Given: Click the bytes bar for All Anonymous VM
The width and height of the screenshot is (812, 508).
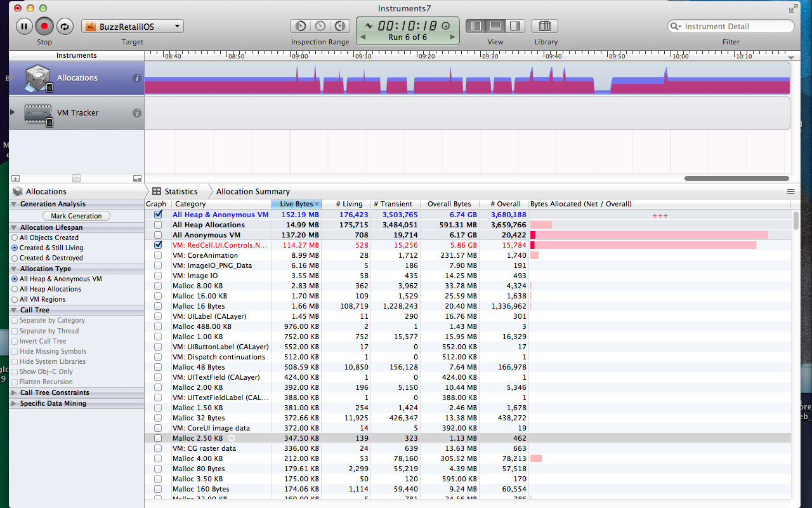Looking at the screenshot, I should [649, 235].
